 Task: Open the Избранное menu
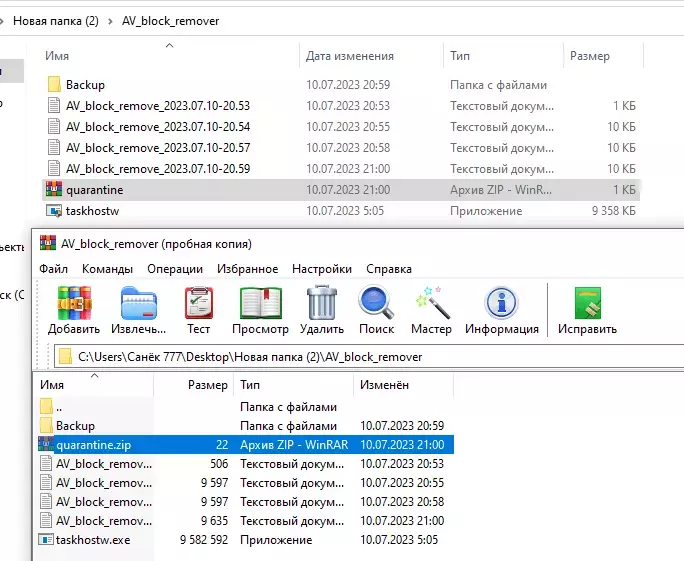click(247, 269)
